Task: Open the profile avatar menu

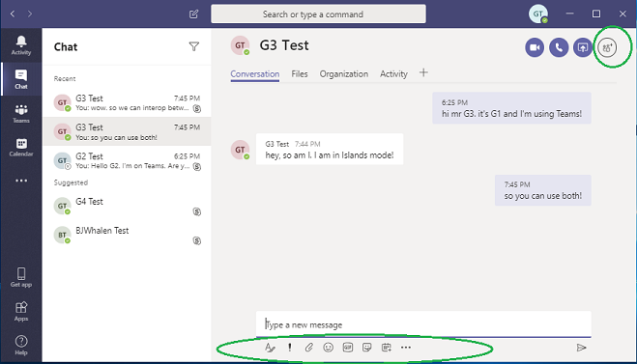Action: click(538, 14)
